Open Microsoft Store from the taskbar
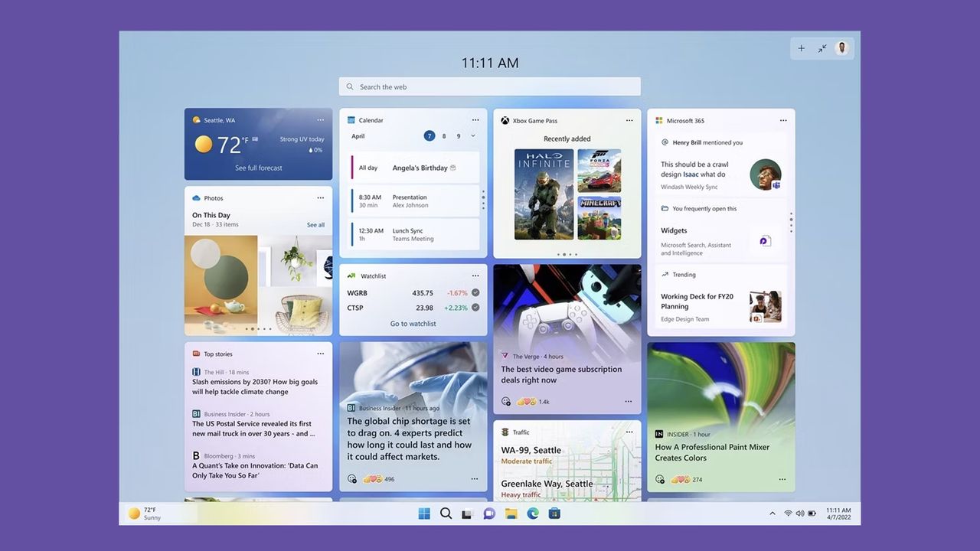The width and height of the screenshot is (980, 551). pyautogui.click(x=554, y=513)
